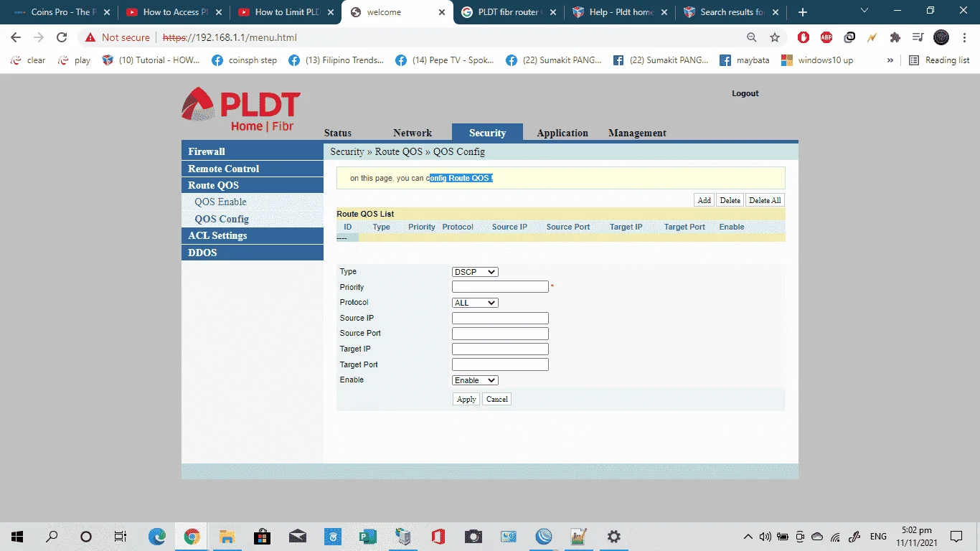This screenshot has height=551, width=980.
Task: Open the Protocol dropdown showing ALL
Action: [x=475, y=303]
